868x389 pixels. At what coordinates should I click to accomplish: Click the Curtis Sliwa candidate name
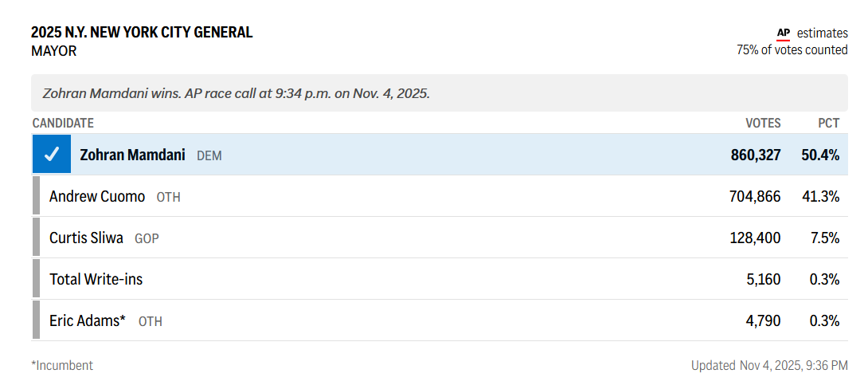click(x=86, y=238)
